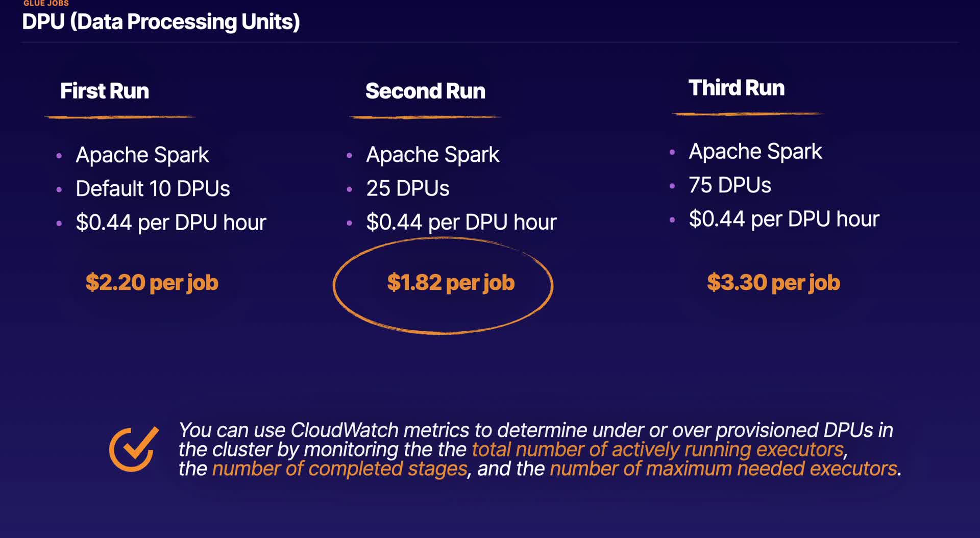This screenshot has width=980, height=538.
Task: Select the 75 DPUs bullet
Action: (729, 185)
